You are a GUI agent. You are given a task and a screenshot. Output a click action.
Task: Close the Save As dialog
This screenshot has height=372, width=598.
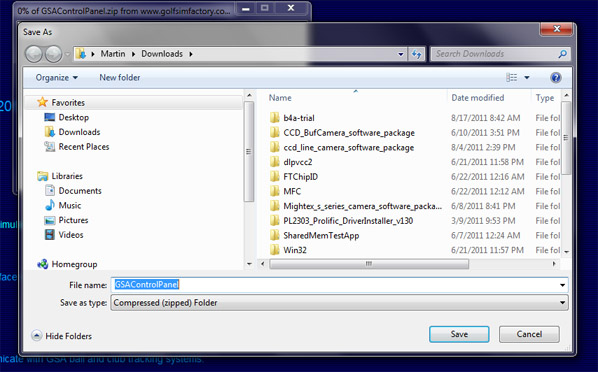[x=556, y=29]
